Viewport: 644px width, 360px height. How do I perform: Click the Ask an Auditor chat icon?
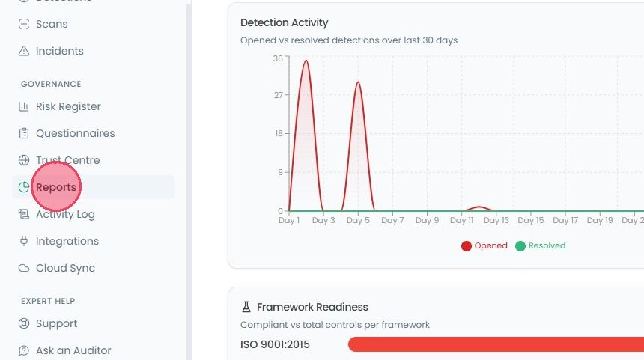[x=24, y=350]
